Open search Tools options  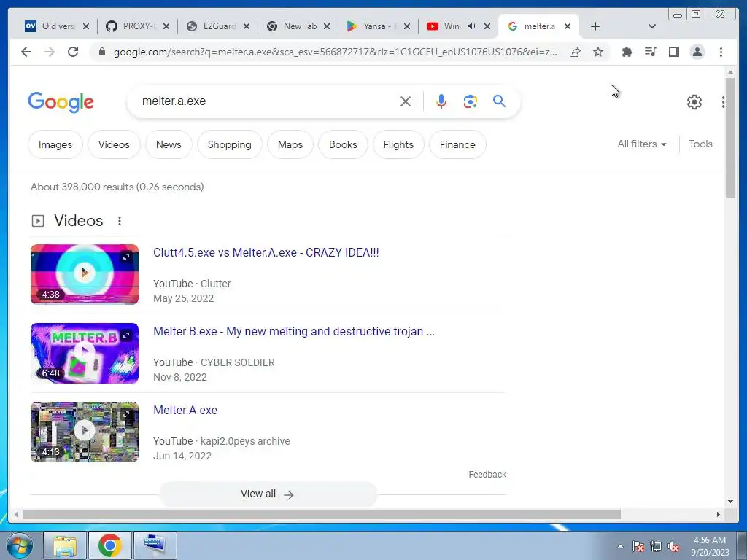click(700, 144)
